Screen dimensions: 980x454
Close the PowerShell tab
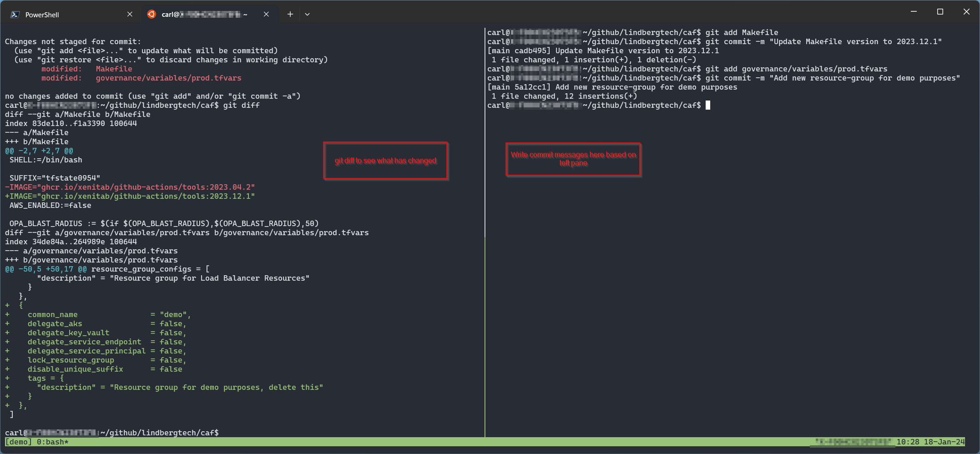point(130,14)
